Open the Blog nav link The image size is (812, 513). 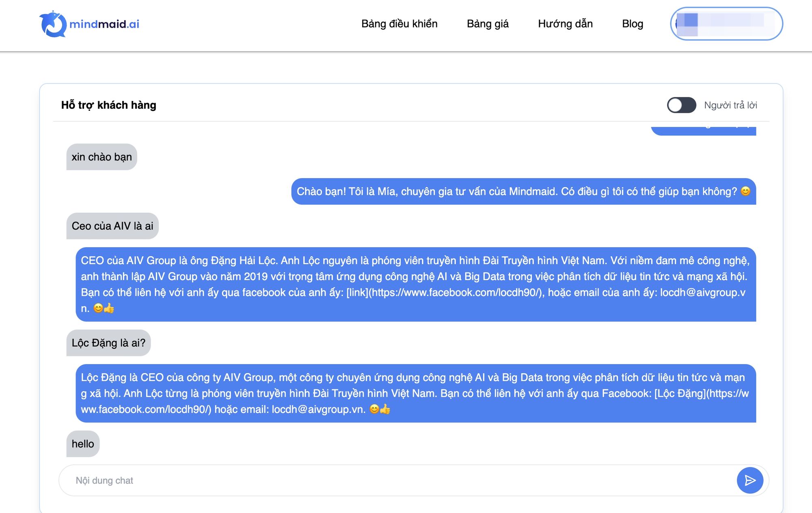633,24
